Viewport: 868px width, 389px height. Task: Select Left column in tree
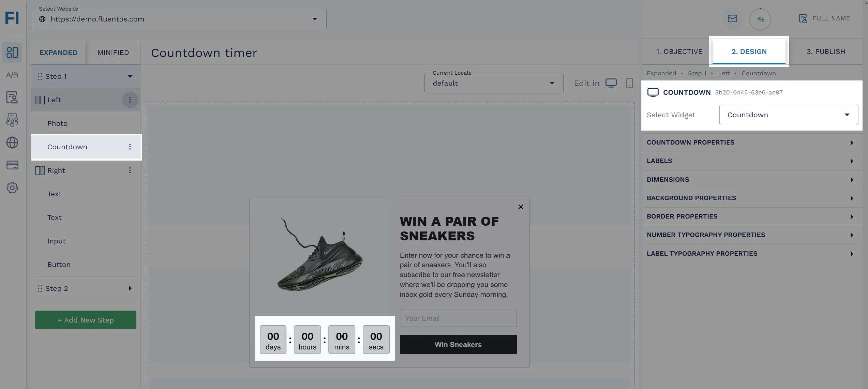[86, 100]
